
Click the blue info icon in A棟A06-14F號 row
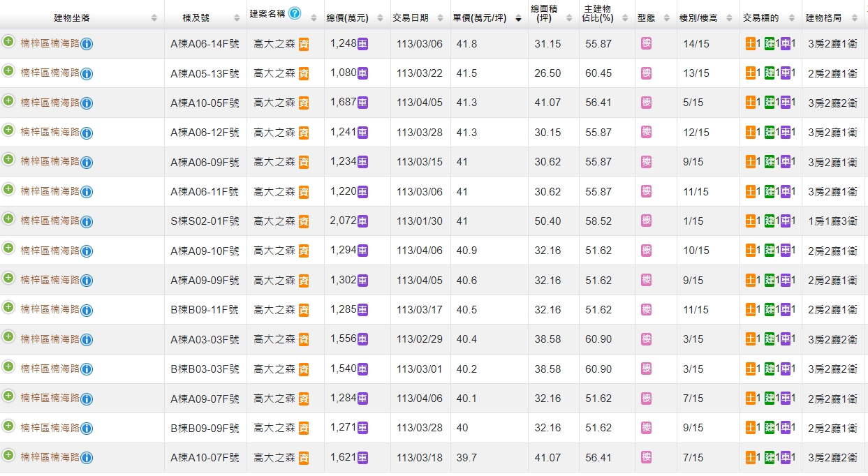click(x=87, y=45)
